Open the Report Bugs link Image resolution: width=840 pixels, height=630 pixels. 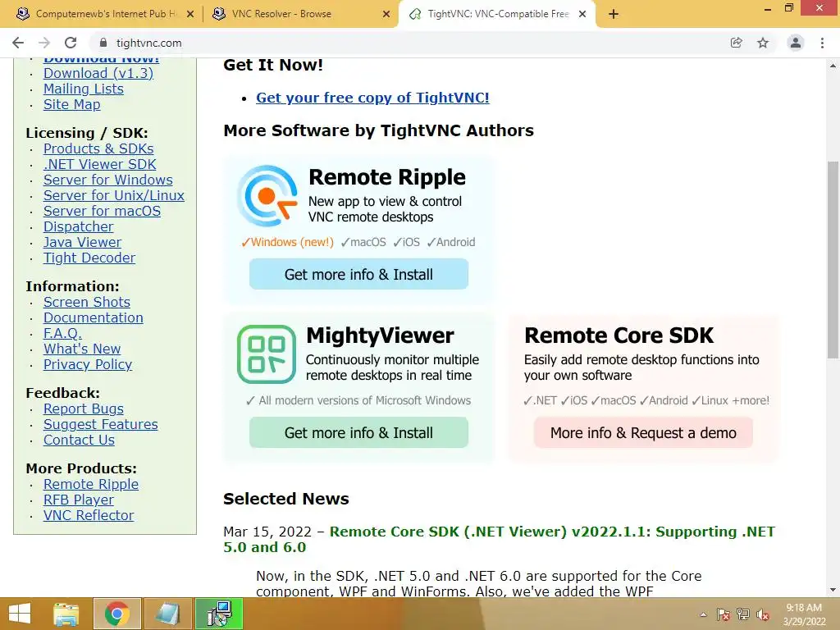(84, 409)
